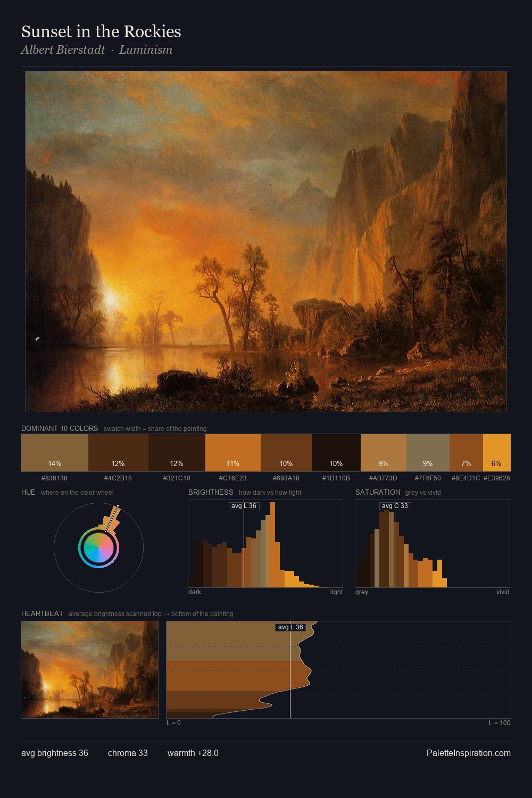This screenshot has width=532, height=798.
Task: Click the 6% share label
Action: 497,463
